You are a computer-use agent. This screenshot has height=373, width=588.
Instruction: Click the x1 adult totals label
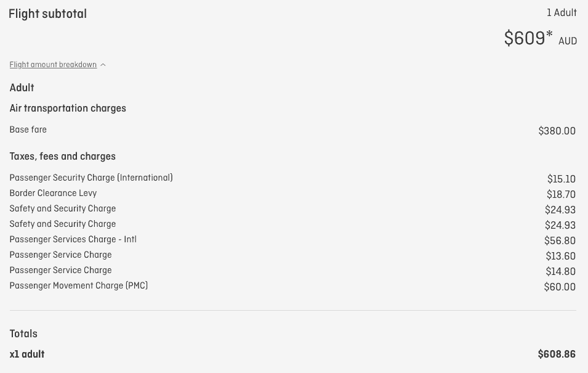click(x=27, y=355)
